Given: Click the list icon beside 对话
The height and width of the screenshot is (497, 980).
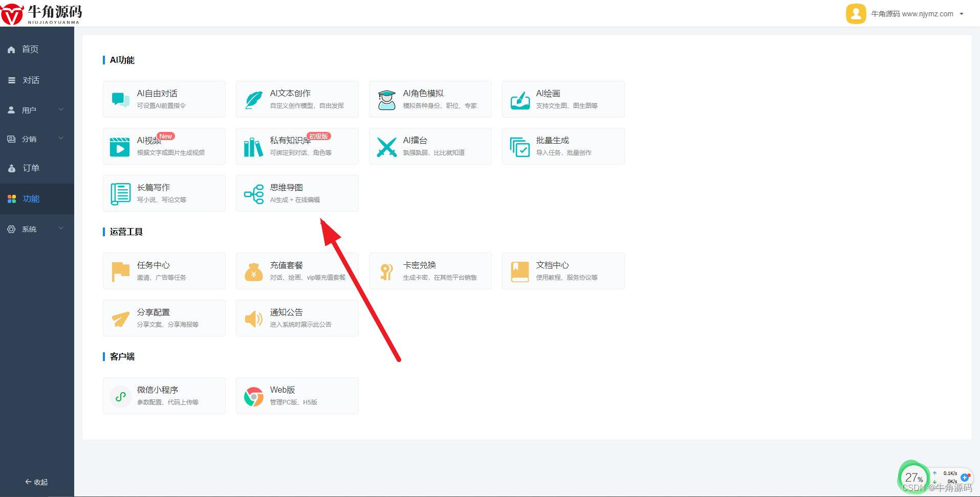Looking at the screenshot, I should click(x=11, y=80).
